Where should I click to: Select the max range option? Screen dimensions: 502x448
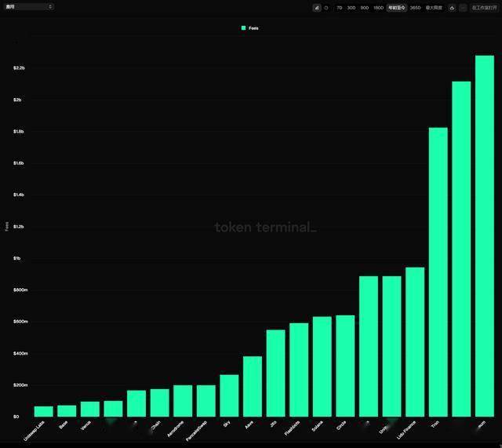pyautogui.click(x=434, y=8)
